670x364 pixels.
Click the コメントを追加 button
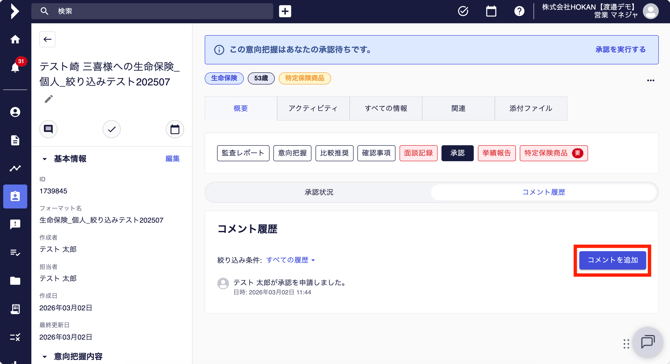[612, 260]
